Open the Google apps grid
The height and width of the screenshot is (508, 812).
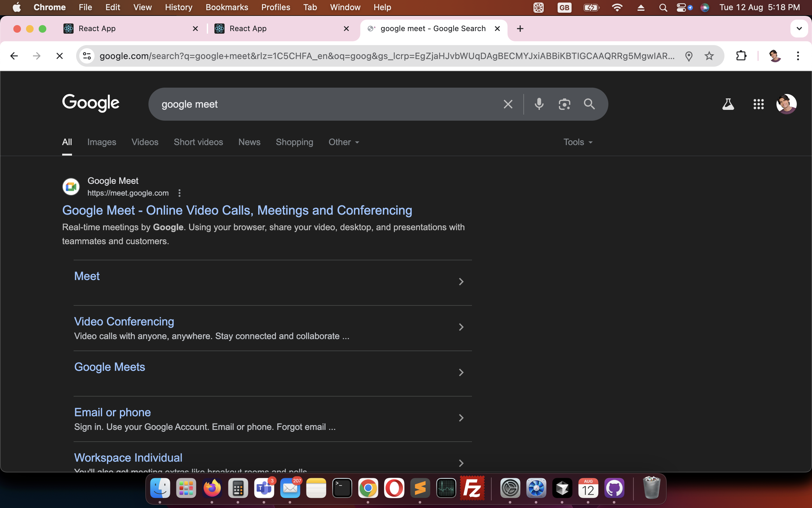pyautogui.click(x=759, y=104)
